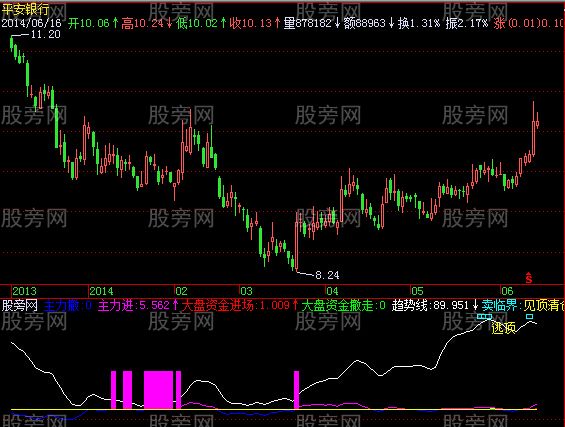Click the 2013 timeline label
Image resolution: width=565 pixels, height=427 pixels.
[x=25, y=291]
